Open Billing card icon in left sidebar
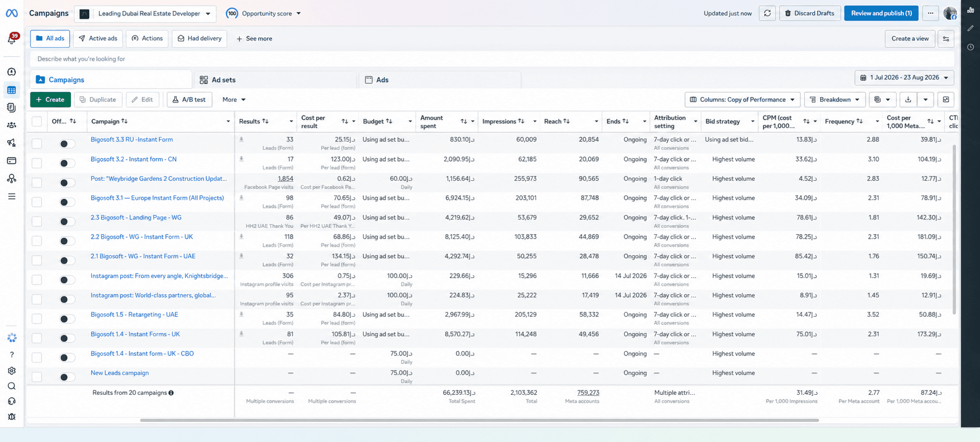This screenshot has height=442, width=980. point(12,161)
